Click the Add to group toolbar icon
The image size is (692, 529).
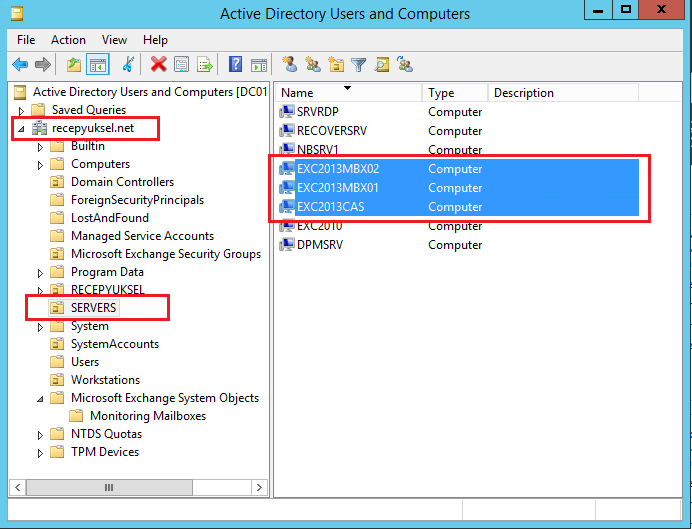pos(405,64)
